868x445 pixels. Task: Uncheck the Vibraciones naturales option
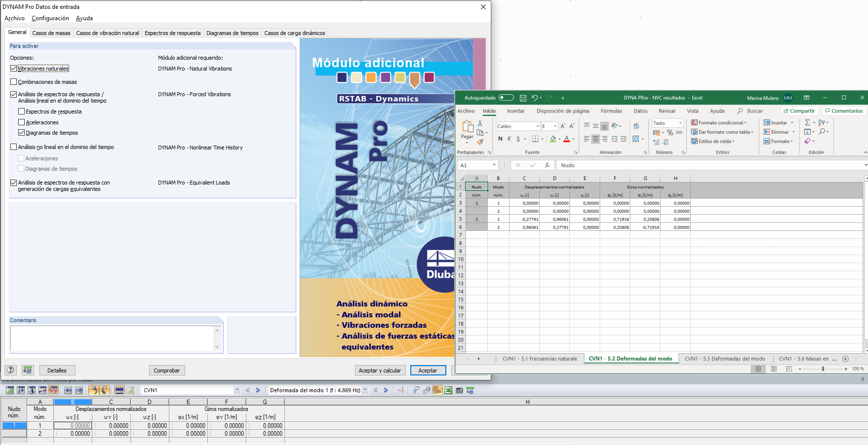pyautogui.click(x=14, y=69)
